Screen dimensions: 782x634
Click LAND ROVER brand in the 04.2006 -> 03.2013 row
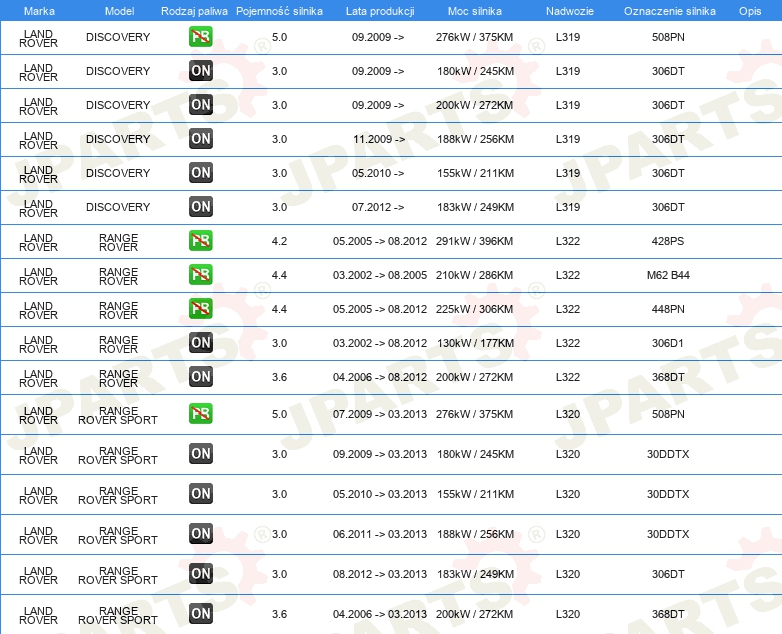38,615
